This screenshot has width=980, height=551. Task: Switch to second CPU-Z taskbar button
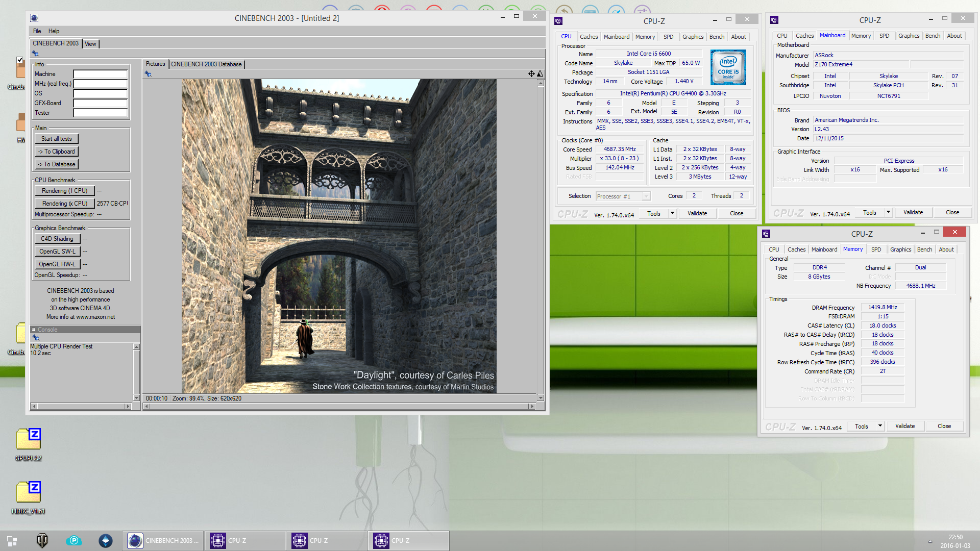(327, 541)
